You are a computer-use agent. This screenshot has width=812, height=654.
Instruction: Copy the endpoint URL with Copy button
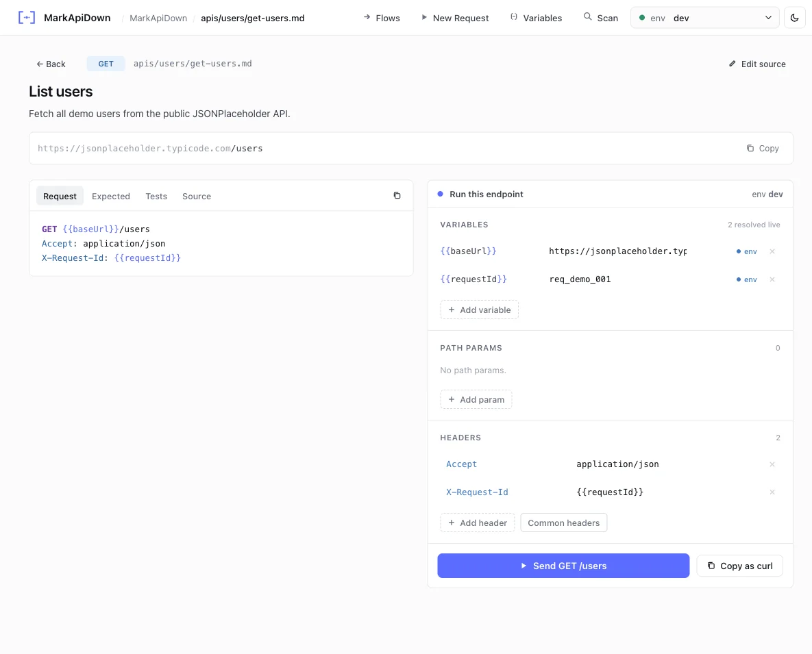click(x=763, y=149)
